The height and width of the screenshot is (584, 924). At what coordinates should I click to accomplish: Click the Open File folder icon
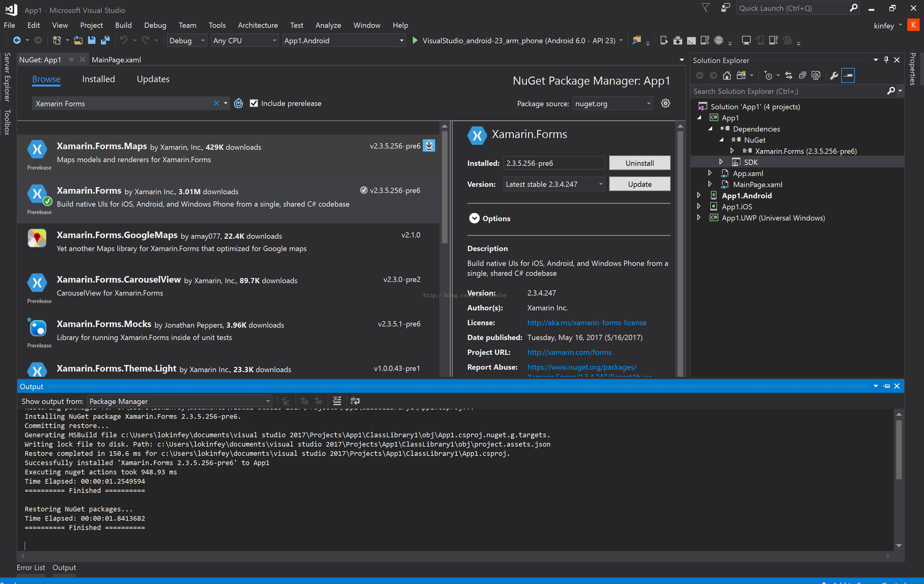[78, 40]
